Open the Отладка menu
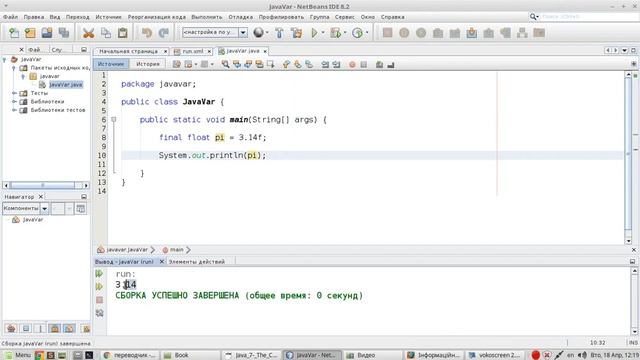The width and height of the screenshot is (640, 360). point(240,17)
